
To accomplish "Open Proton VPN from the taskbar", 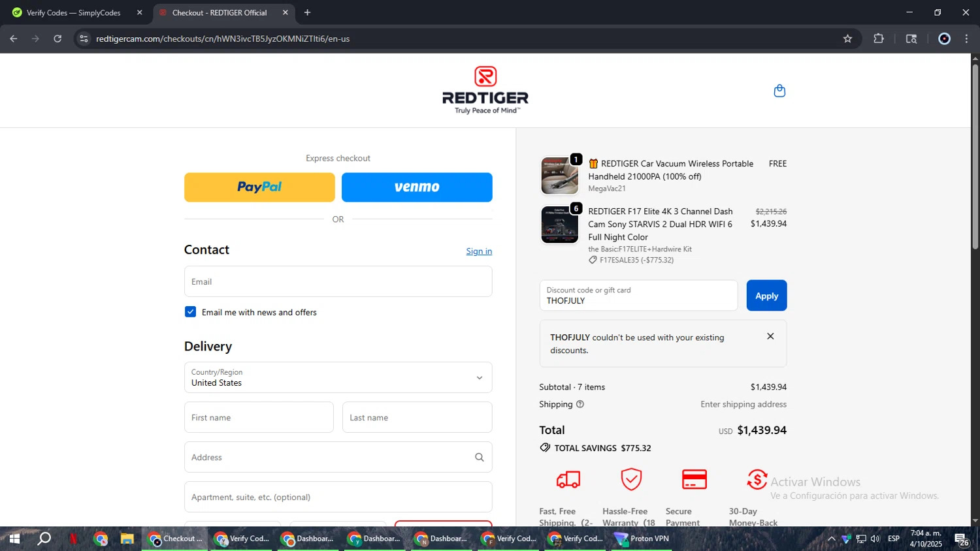I will click(642, 539).
